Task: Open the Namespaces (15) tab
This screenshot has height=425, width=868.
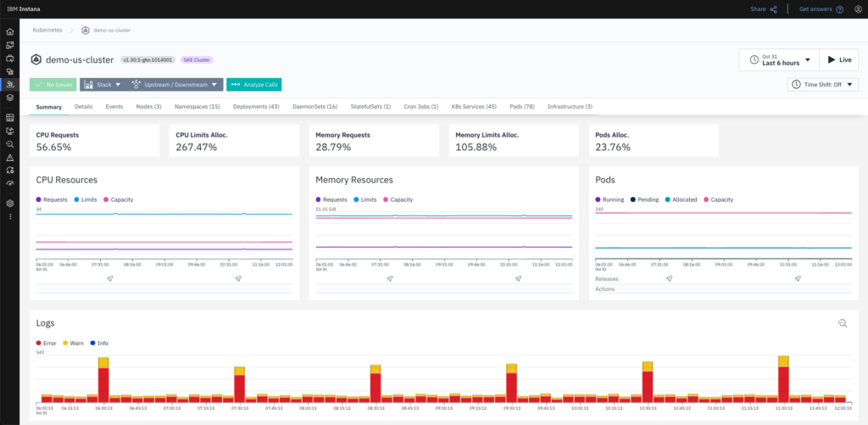Action: click(197, 106)
